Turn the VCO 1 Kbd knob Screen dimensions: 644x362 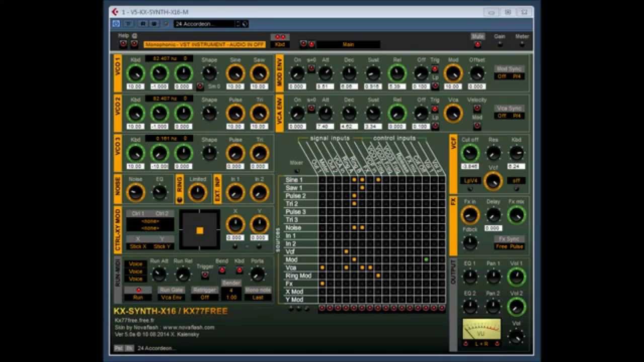[135, 73]
